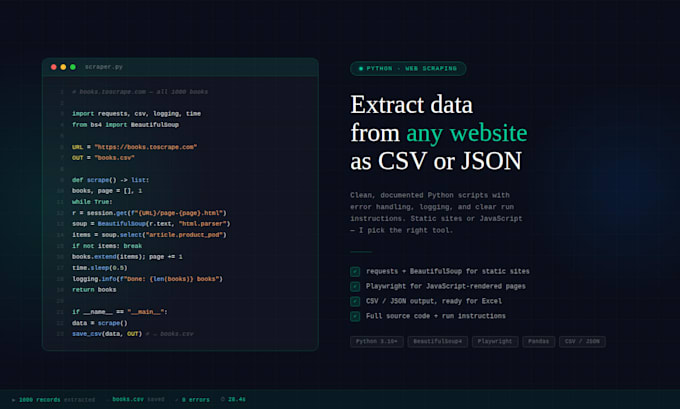Click the green status dot inside the Python badge

pyautogui.click(x=361, y=69)
